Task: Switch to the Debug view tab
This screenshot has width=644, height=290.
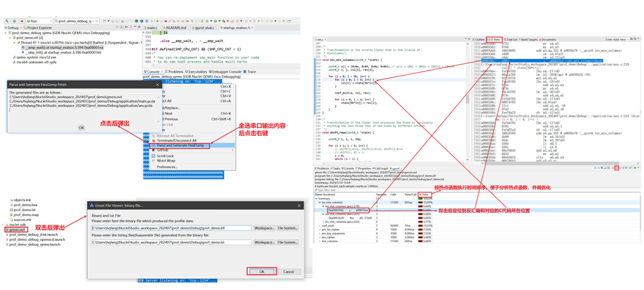Action: coord(13,27)
